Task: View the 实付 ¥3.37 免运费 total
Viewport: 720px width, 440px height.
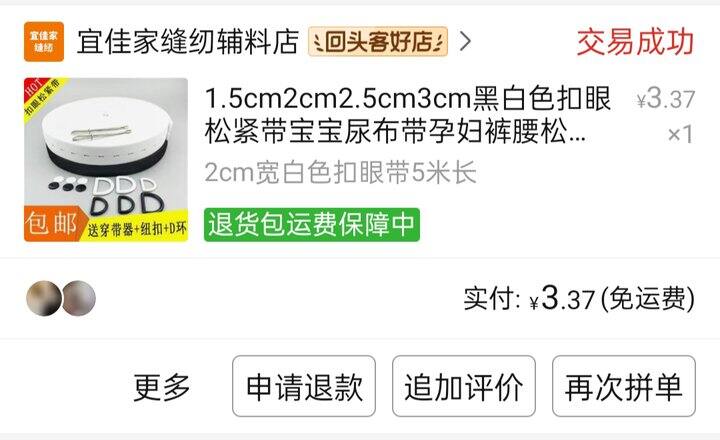Action: coord(579,299)
